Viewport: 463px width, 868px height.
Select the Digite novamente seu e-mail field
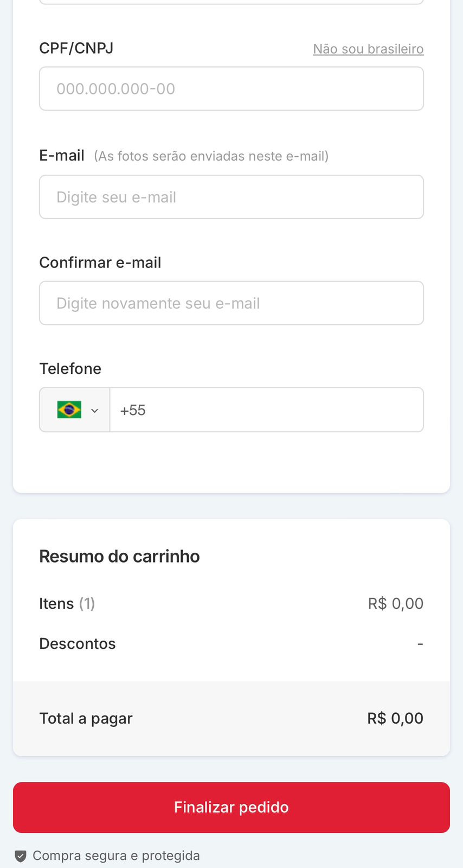pyautogui.click(x=232, y=303)
